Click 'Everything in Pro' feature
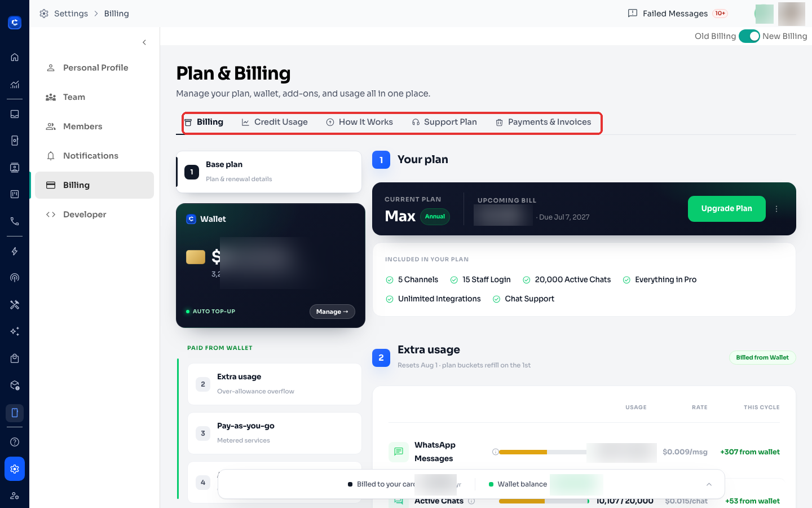This screenshot has height=508, width=812. pos(660,280)
